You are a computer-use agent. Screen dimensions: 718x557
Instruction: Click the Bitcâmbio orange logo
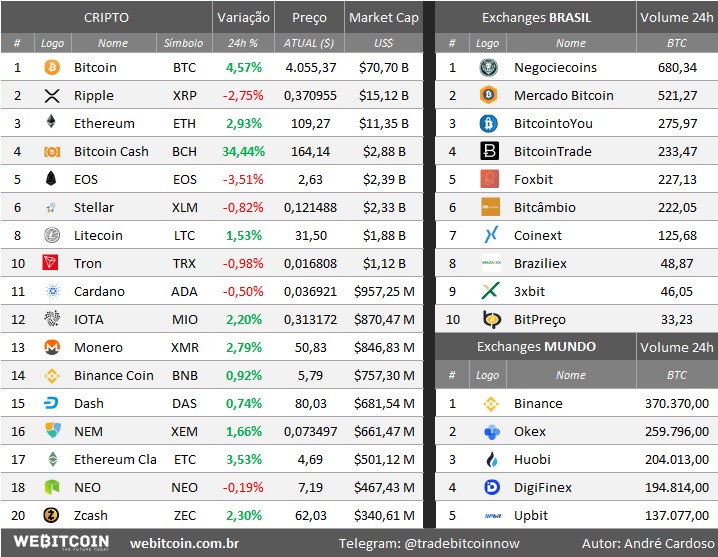point(490,207)
